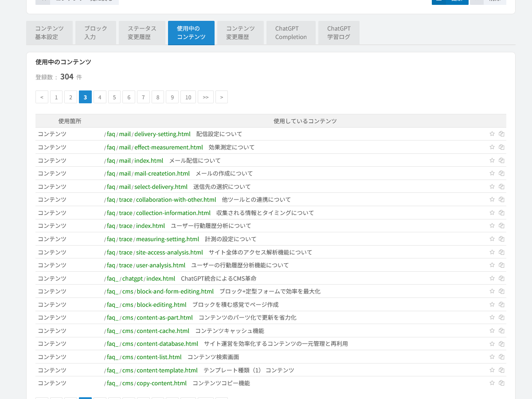Viewport: 532px width, 399px height.
Task: Jump ahead with the >> pagination button
Action: click(206, 97)
